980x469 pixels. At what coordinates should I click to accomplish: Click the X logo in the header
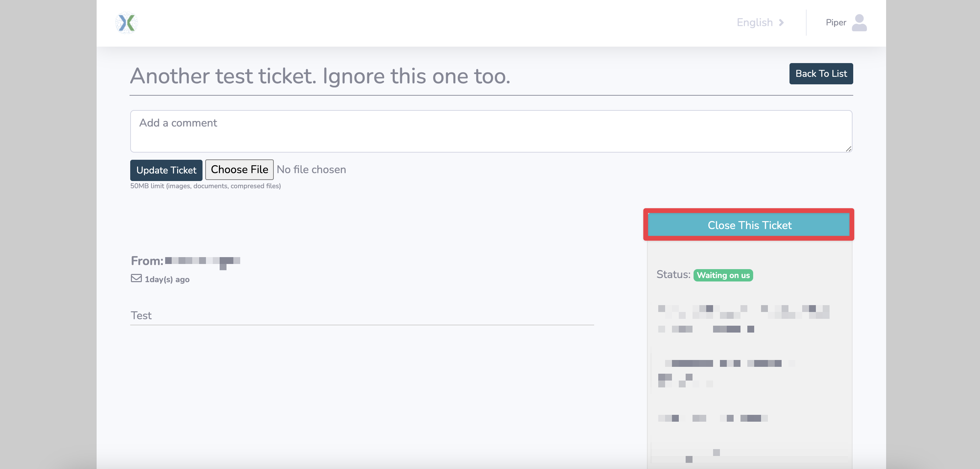(x=126, y=23)
